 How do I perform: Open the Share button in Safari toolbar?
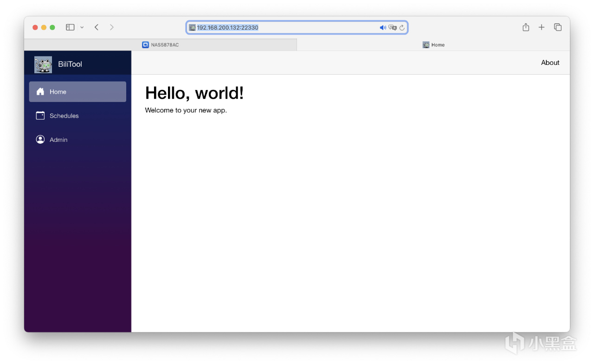pyautogui.click(x=526, y=27)
